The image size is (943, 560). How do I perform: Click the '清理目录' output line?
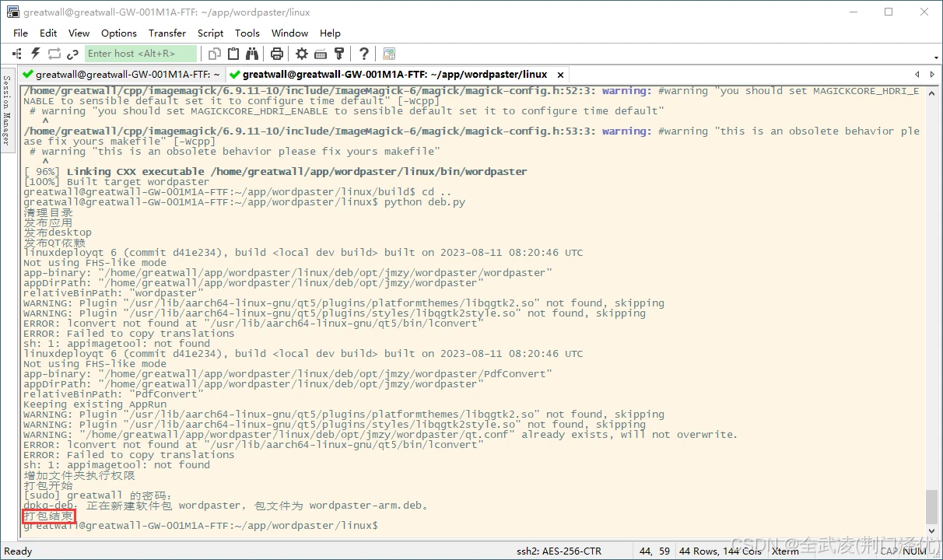(x=48, y=212)
